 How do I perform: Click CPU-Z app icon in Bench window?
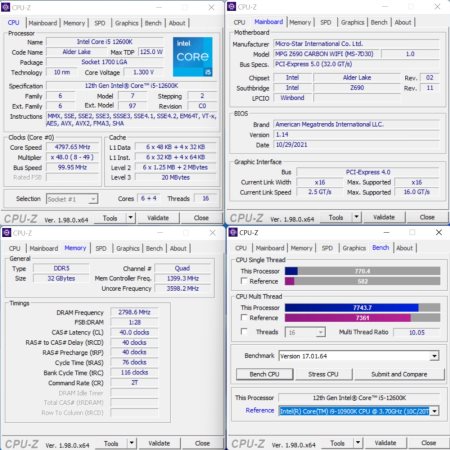tap(233, 232)
